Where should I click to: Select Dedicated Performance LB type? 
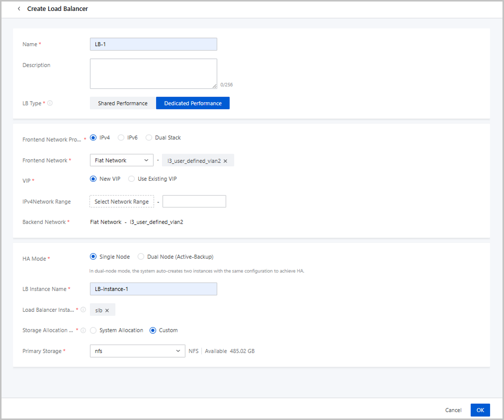click(193, 103)
